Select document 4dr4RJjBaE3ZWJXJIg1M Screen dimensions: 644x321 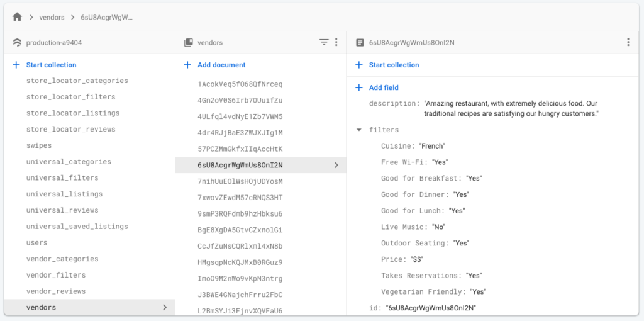(240, 133)
